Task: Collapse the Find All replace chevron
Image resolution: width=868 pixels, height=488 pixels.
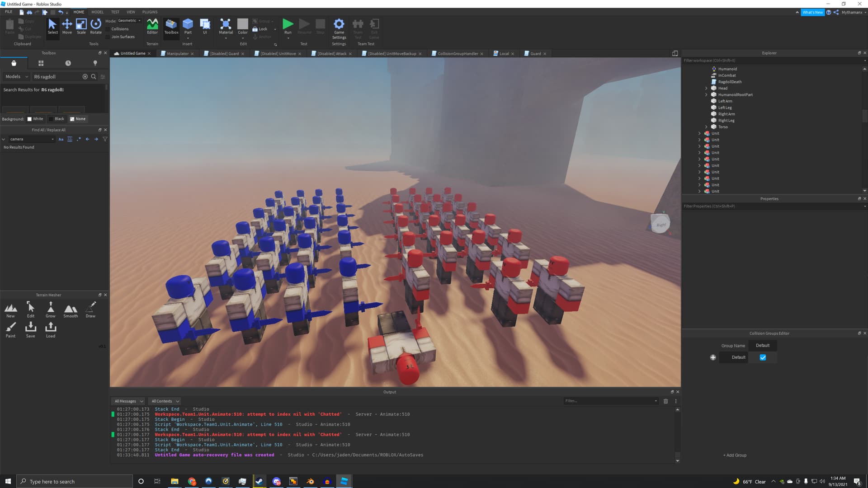Action: click(4, 139)
